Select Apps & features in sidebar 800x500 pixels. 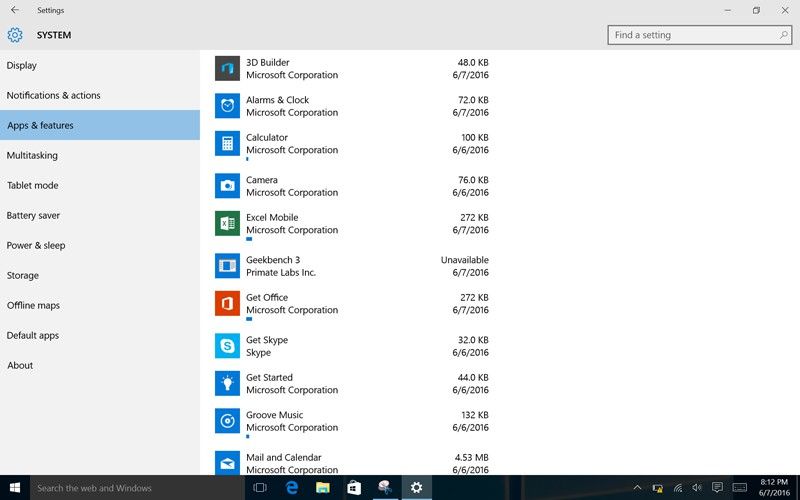pos(99,125)
